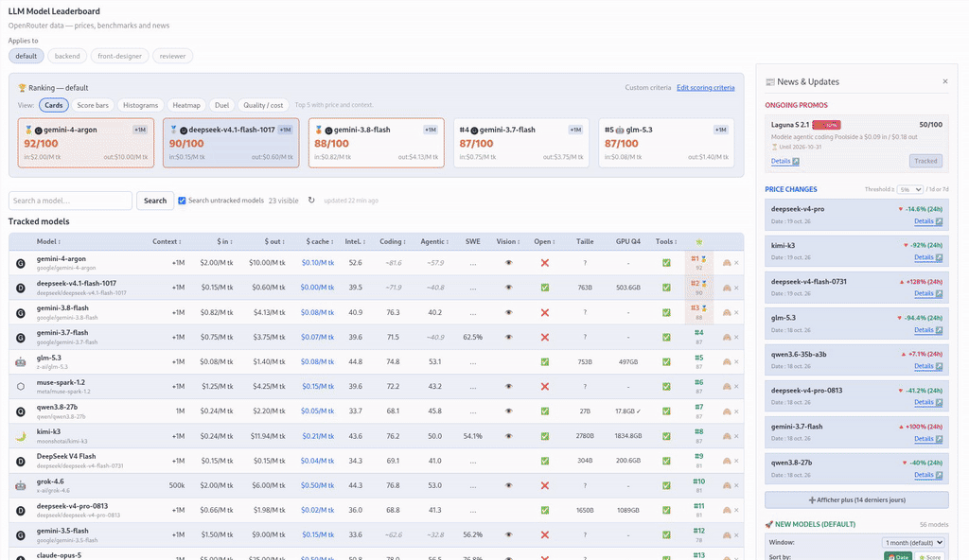Remove grok-4.6 with its row X icon

(x=736, y=485)
